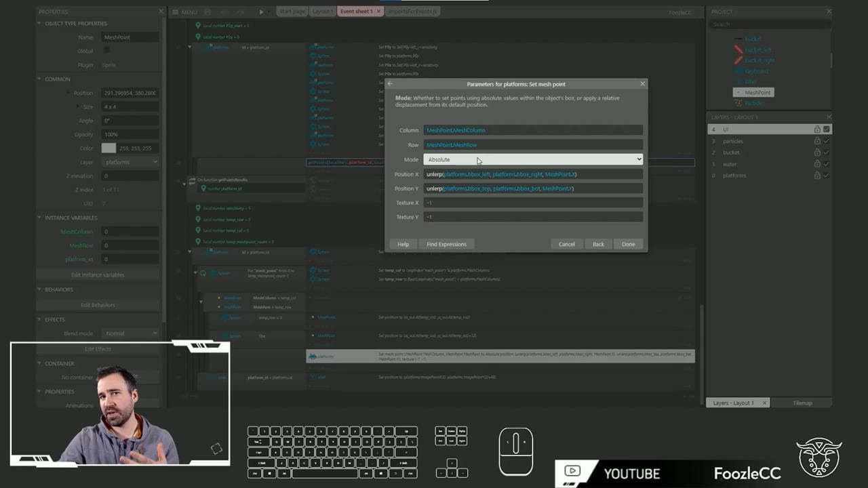This screenshot has width=868, height=488.
Task: Switch to the Start page tab
Action: click(292, 12)
